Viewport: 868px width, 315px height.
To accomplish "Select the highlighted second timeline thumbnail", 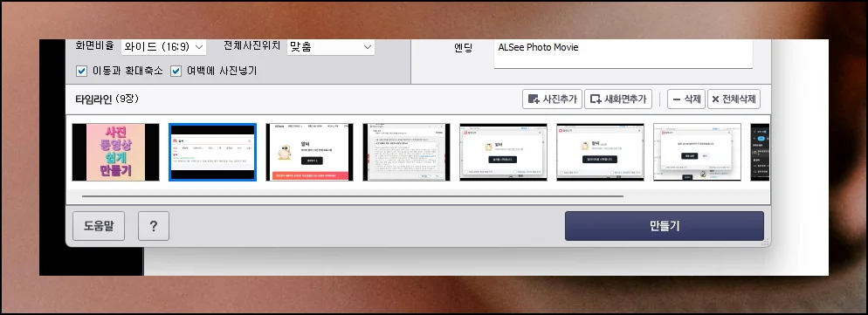I will [212, 152].
